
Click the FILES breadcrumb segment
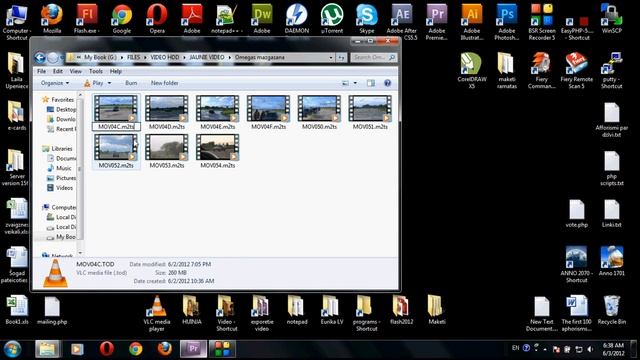133,58
